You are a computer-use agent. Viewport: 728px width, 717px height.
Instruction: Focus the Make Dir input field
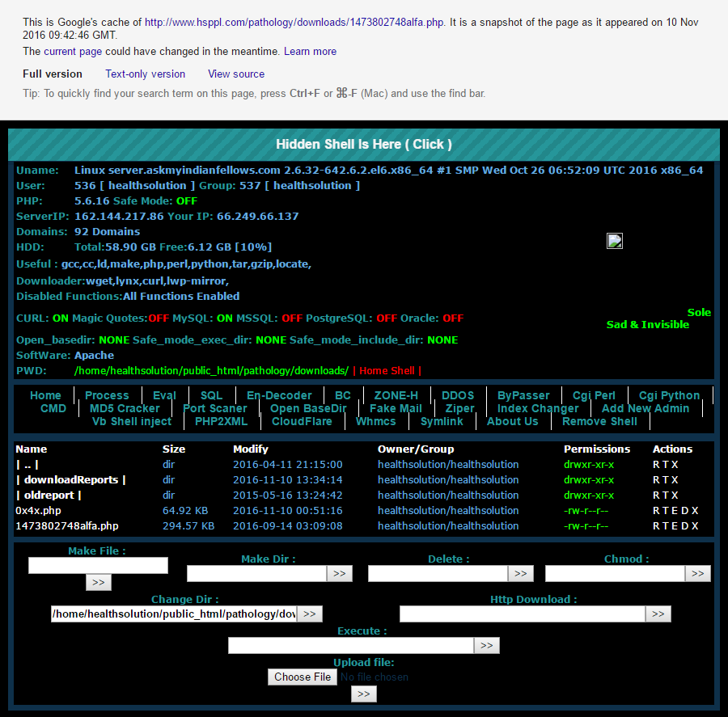point(256,574)
